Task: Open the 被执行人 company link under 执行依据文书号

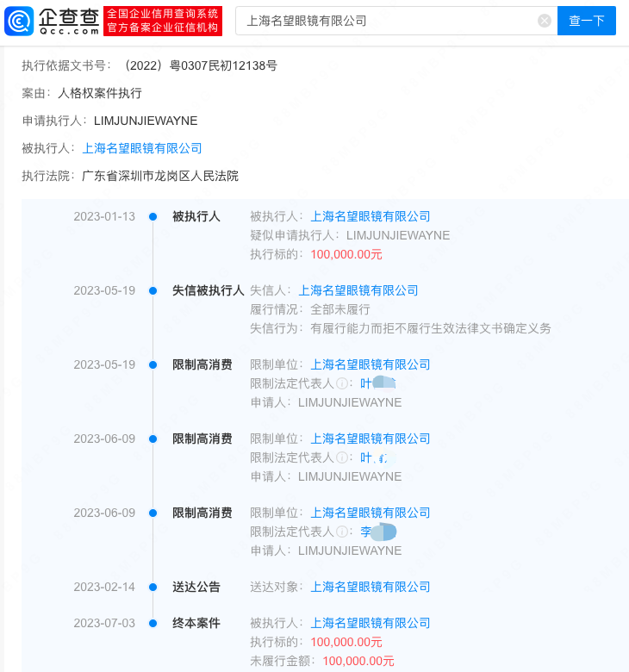Action: click(142, 148)
